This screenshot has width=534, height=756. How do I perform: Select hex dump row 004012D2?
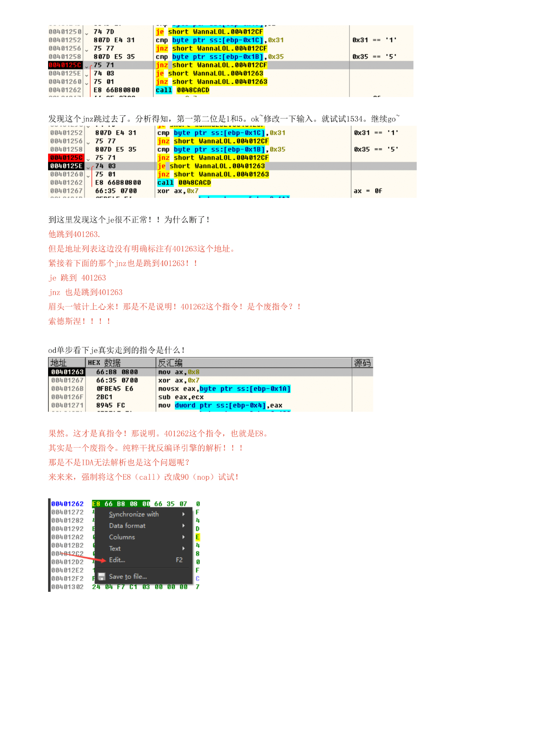point(67,562)
